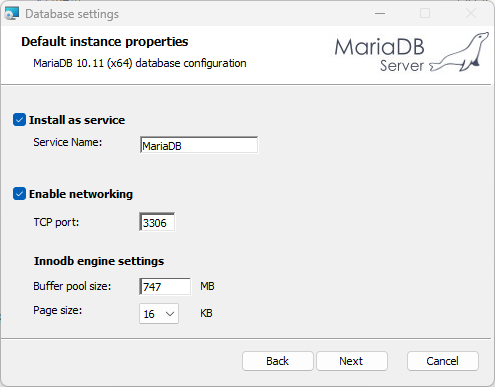Click the Page size chevron arrow

[170, 314]
